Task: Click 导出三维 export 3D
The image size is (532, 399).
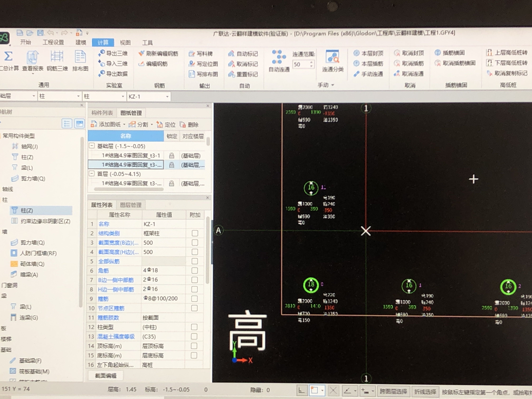Action: pyautogui.click(x=113, y=53)
